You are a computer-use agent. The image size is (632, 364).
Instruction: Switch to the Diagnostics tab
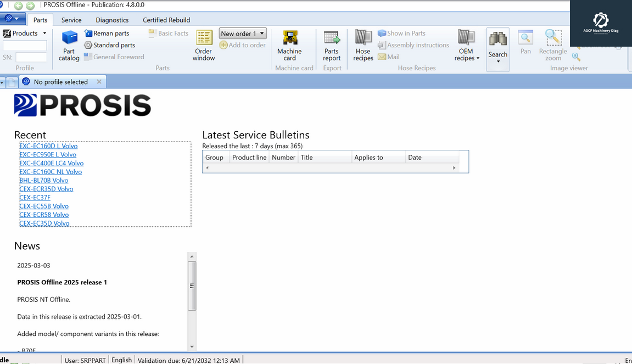point(112,20)
